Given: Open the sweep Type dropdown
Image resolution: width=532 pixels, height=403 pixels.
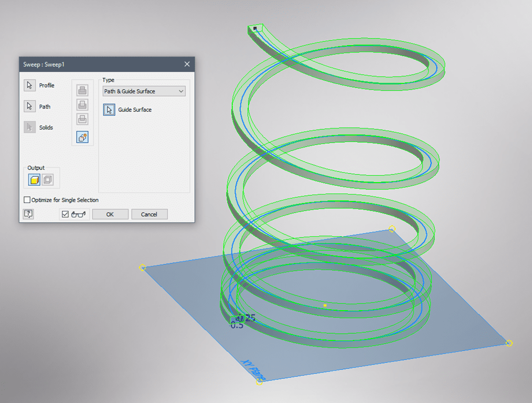Looking at the screenshot, I should pyautogui.click(x=144, y=91).
